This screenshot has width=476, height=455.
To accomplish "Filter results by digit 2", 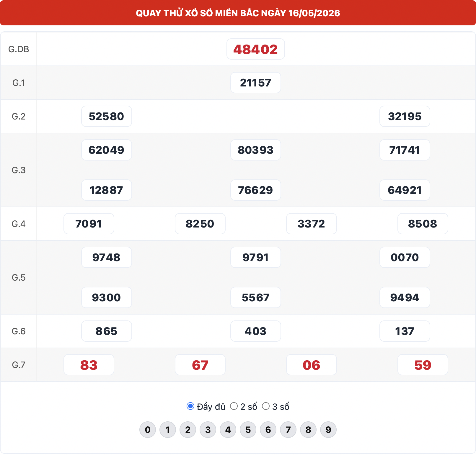I will pyautogui.click(x=188, y=430).
